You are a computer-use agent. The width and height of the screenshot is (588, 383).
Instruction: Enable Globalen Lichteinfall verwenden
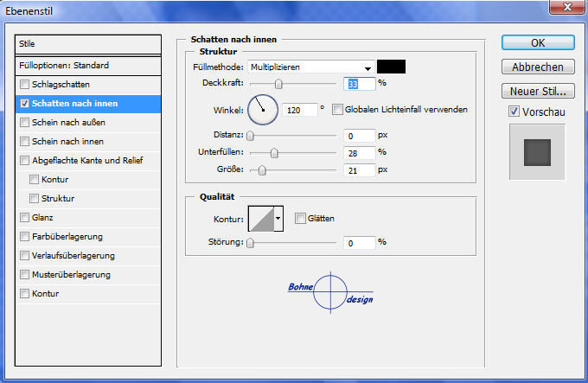point(337,110)
